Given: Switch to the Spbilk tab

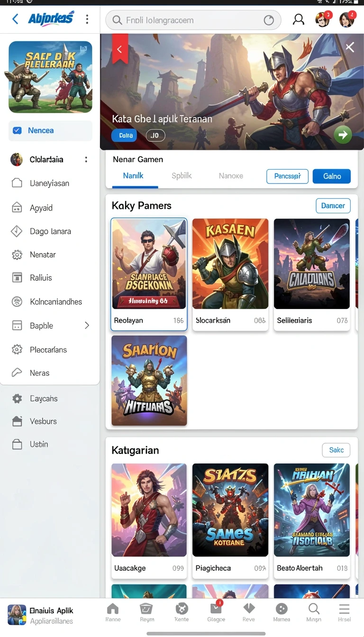Looking at the screenshot, I should pos(182,176).
